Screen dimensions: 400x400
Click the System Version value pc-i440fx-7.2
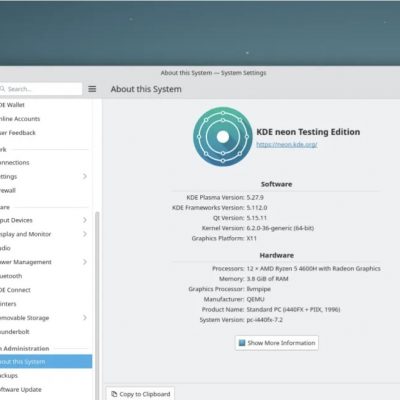[x=264, y=320]
